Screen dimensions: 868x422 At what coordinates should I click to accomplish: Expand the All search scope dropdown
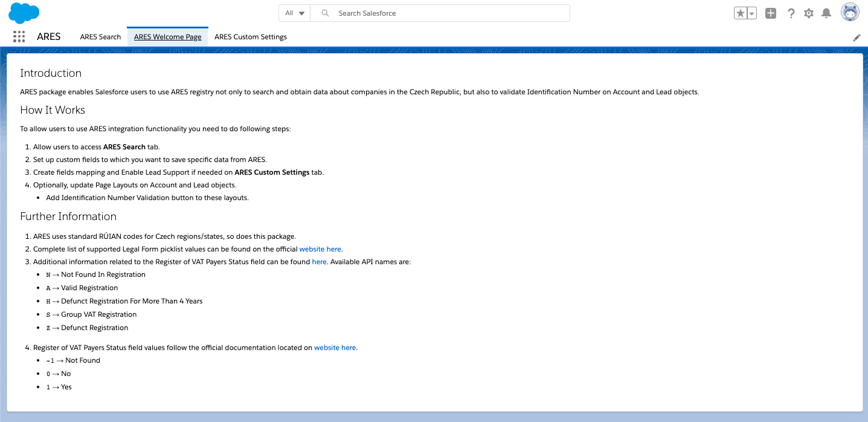pyautogui.click(x=294, y=13)
